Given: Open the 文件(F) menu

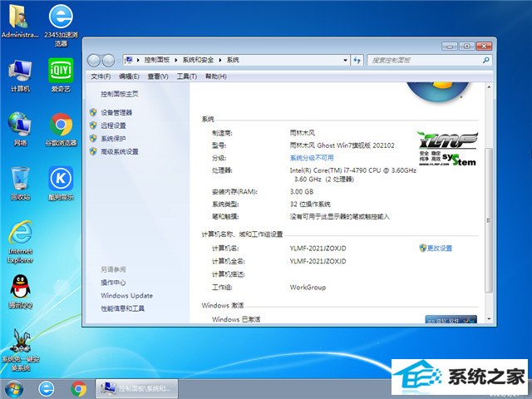Looking at the screenshot, I should [x=101, y=76].
